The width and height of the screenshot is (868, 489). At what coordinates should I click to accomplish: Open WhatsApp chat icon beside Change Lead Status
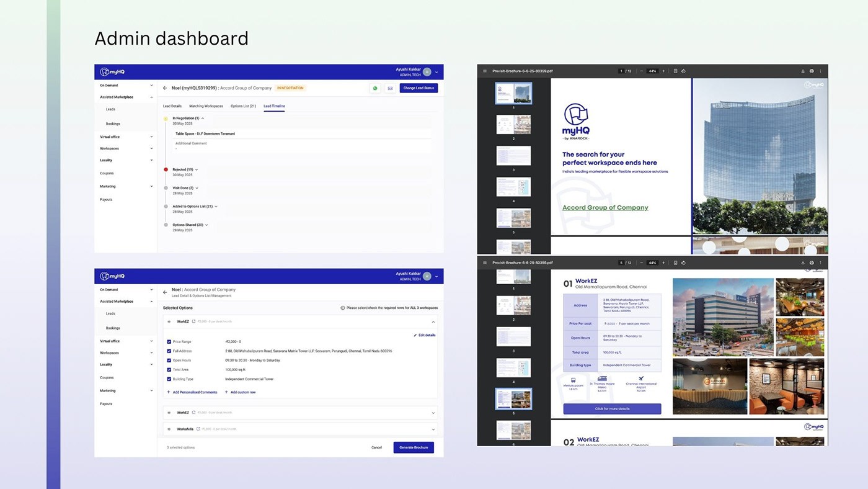click(x=374, y=88)
